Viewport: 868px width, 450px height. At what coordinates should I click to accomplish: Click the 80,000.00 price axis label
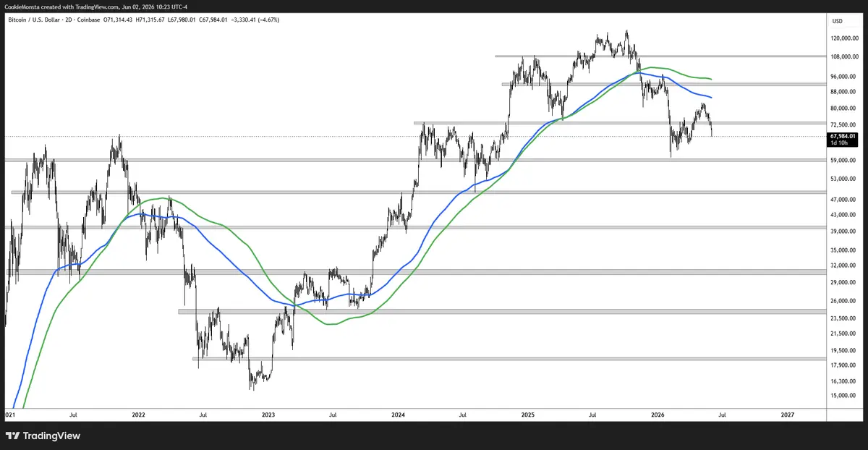tap(843, 108)
